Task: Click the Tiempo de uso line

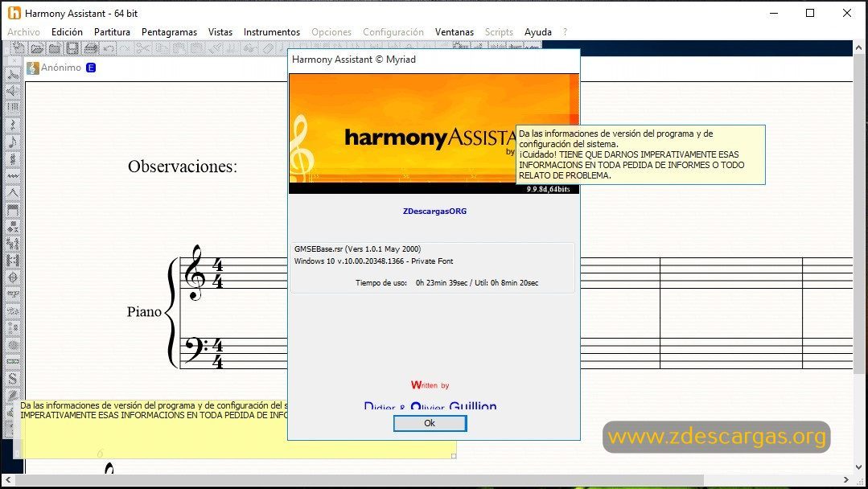Action: 446,282
